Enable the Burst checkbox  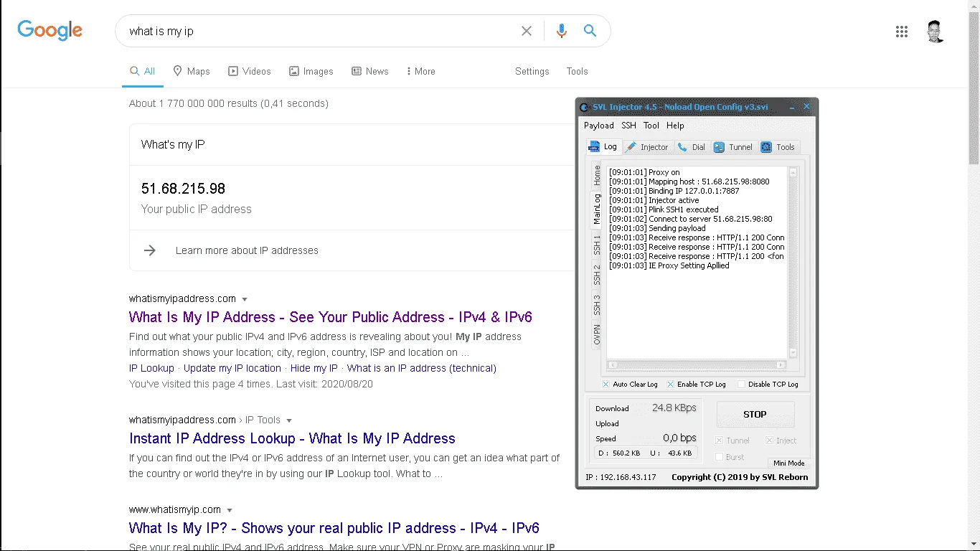pos(720,457)
